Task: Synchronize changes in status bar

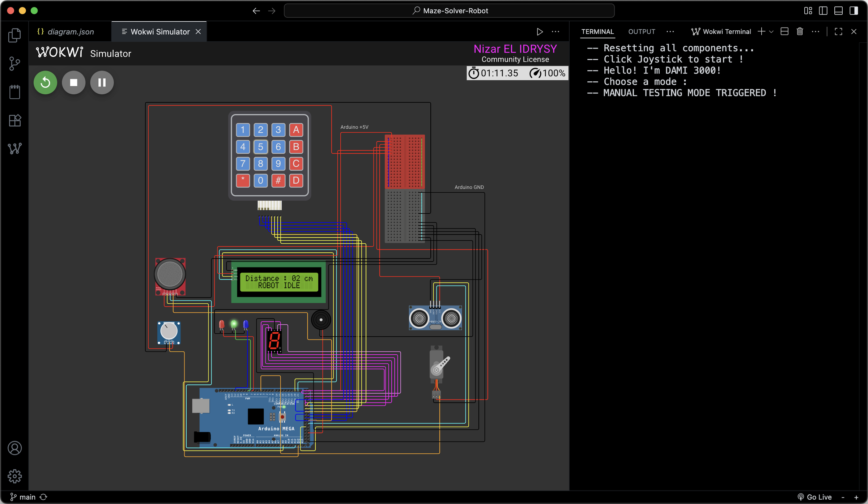Action: coord(43,497)
